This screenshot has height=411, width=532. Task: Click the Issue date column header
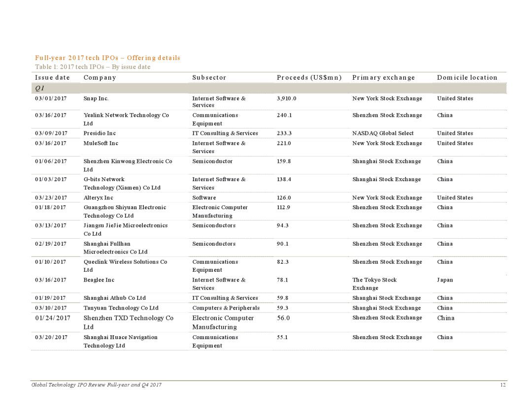click(x=52, y=78)
